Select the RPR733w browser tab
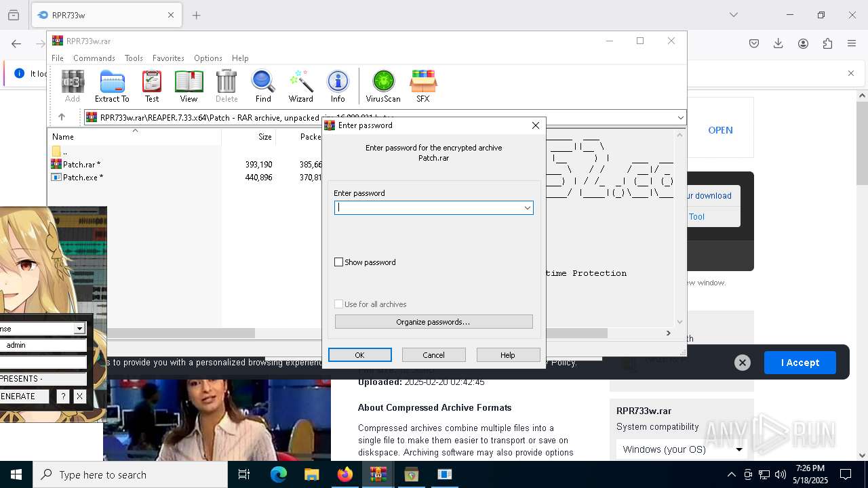The image size is (868, 488). 106,15
